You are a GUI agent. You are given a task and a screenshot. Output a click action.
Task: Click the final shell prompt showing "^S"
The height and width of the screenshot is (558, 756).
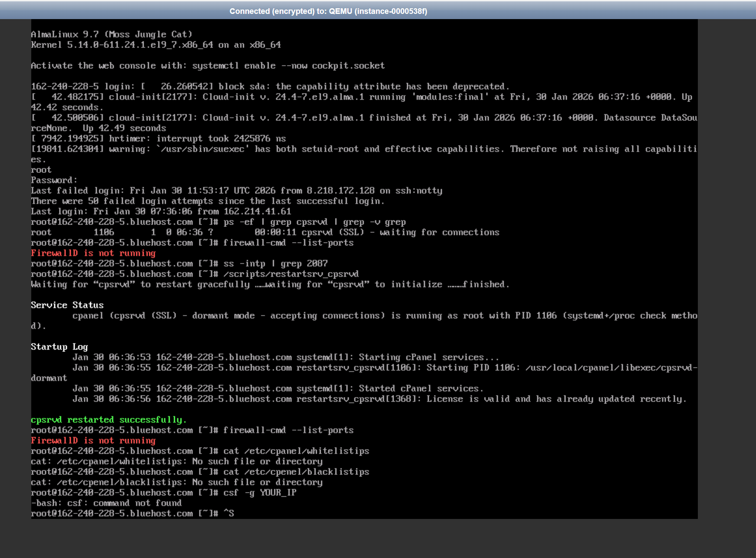pos(132,513)
